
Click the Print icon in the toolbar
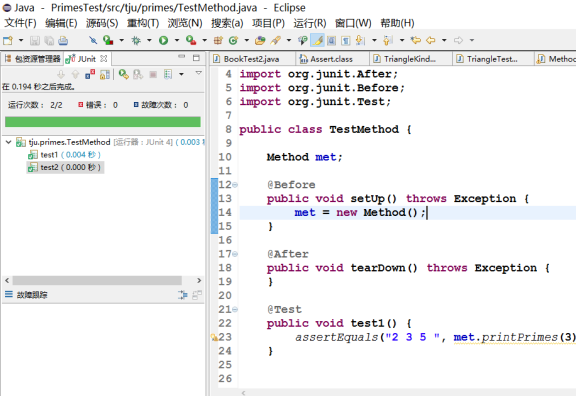coord(63,40)
